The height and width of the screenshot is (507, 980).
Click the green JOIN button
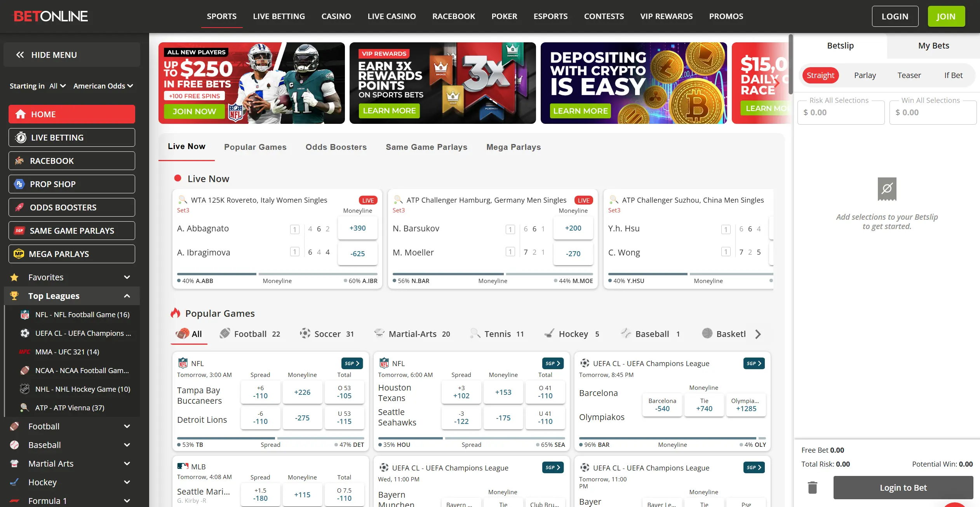(x=946, y=16)
